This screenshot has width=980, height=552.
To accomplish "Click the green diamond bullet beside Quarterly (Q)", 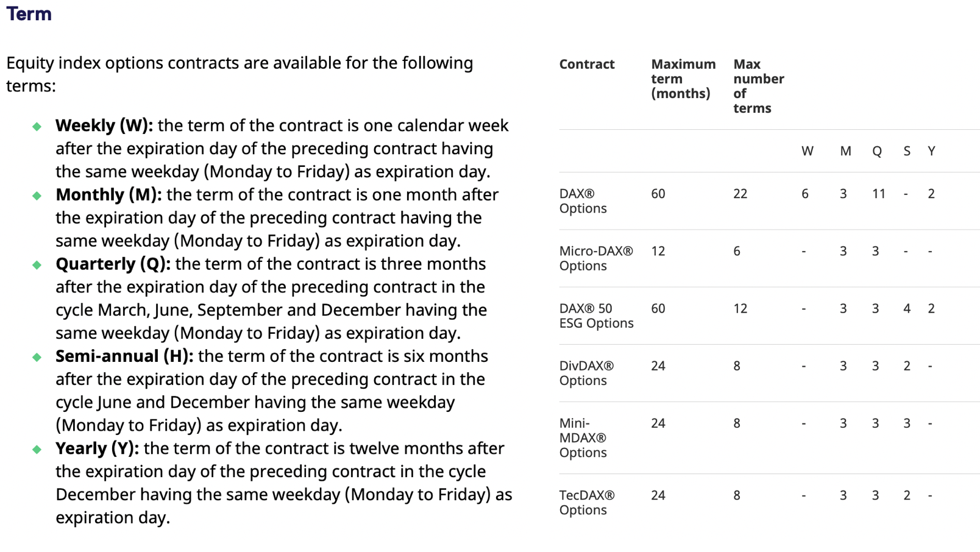I will (x=37, y=264).
